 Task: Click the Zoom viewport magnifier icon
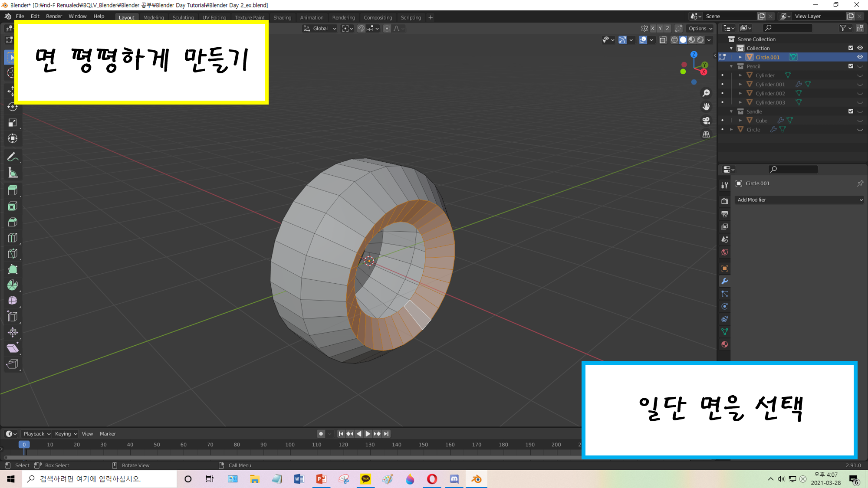pos(706,93)
